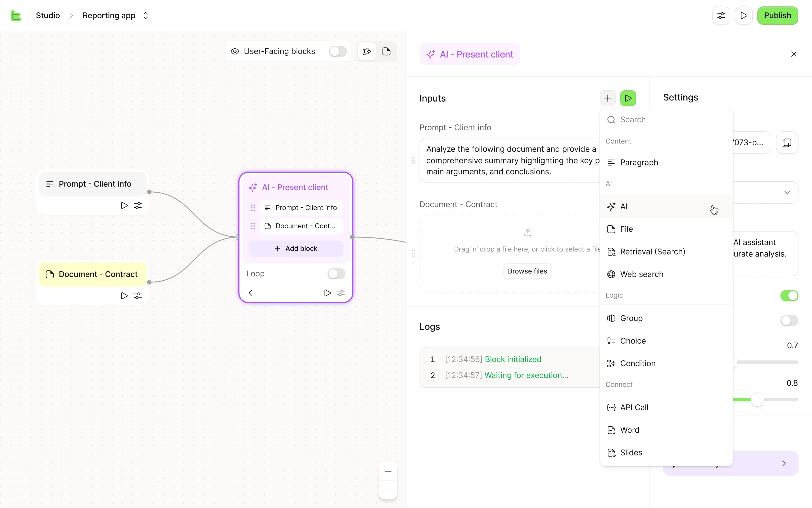Click Browse files button
812x508 pixels.
click(x=527, y=271)
